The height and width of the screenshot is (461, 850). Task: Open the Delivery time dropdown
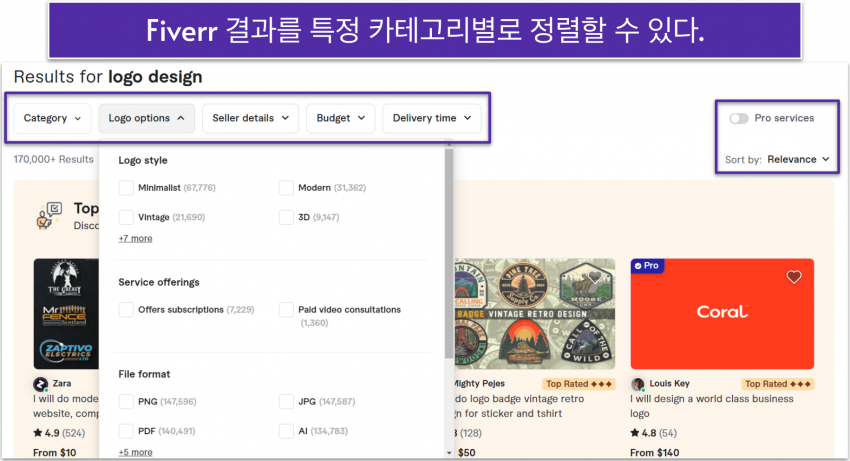coord(432,118)
